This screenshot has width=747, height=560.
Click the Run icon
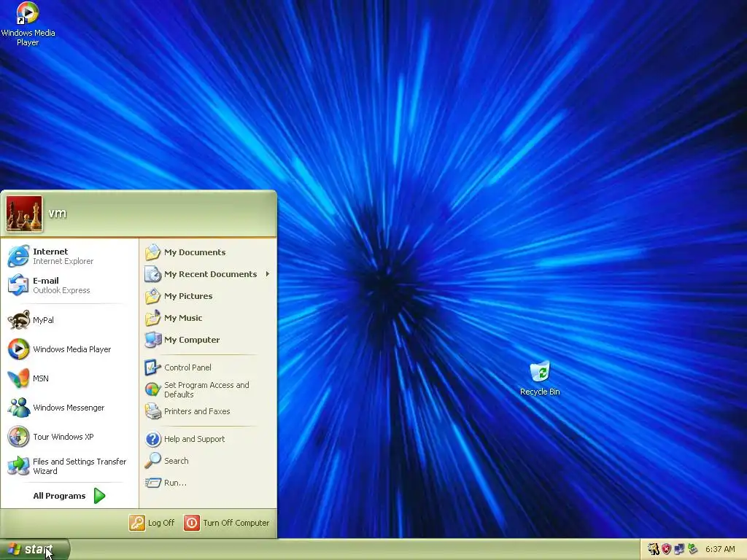coord(153,483)
